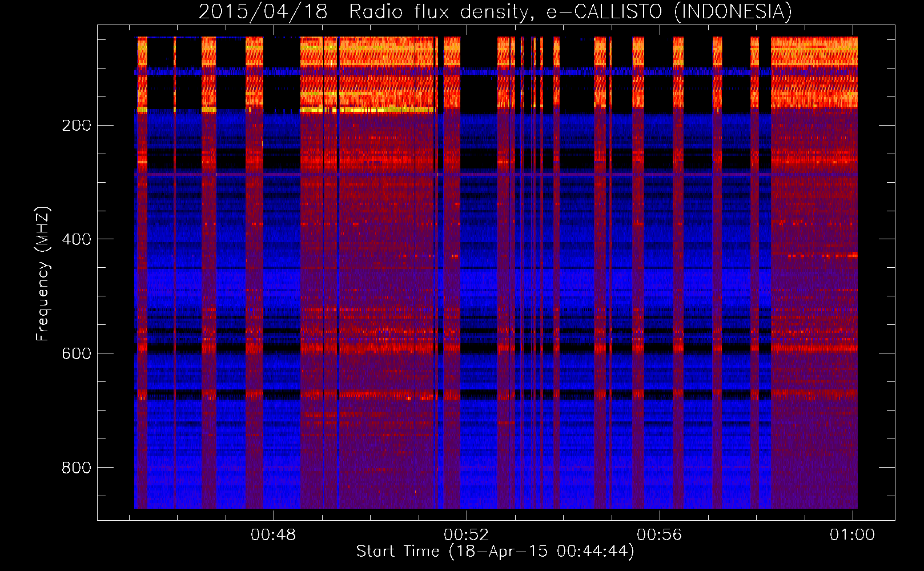Click the 400 frequency tick label
This screenshot has width=924, height=571.
tap(77, 239)
